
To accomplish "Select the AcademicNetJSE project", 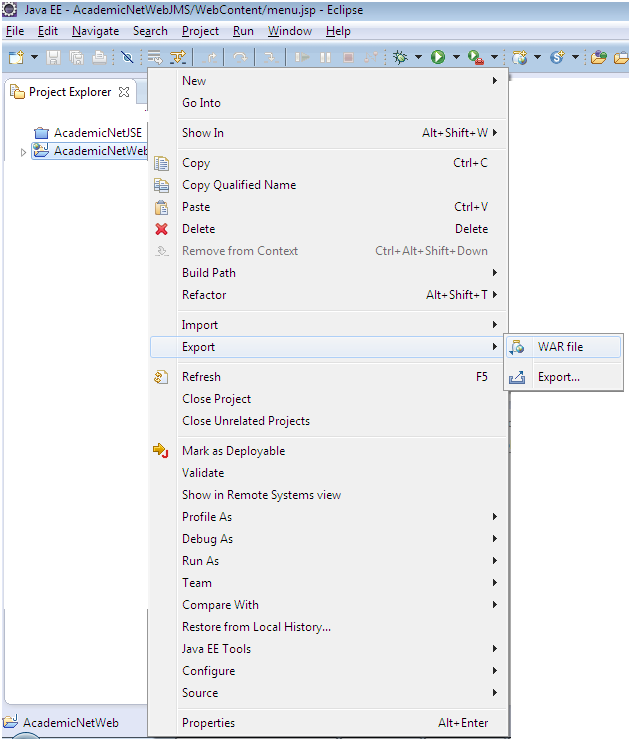I will 97,132.
